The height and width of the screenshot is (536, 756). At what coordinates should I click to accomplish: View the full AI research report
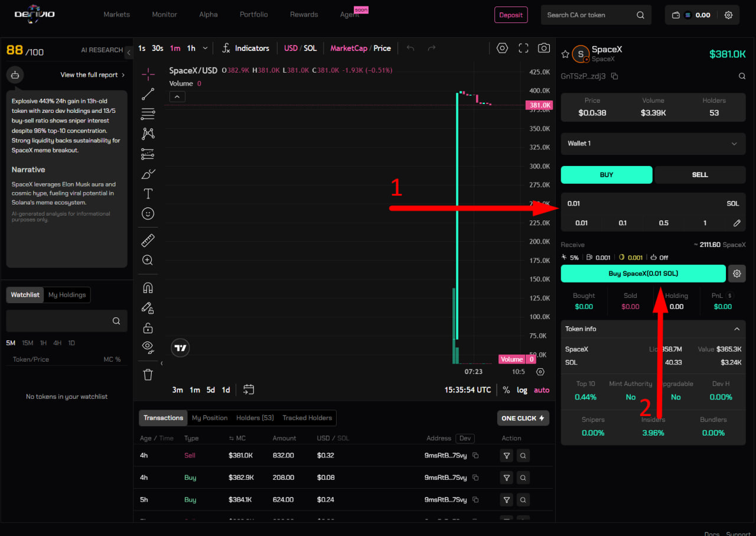click(93, 75)
